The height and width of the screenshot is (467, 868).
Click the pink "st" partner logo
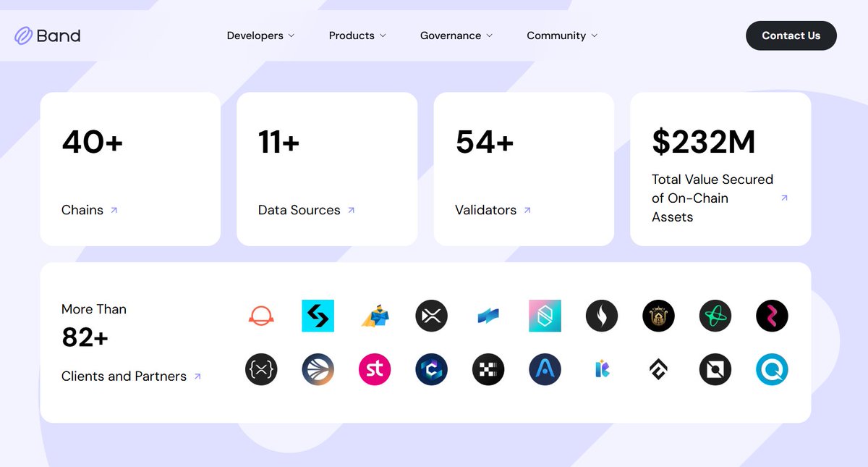click(x=375, y=370)
